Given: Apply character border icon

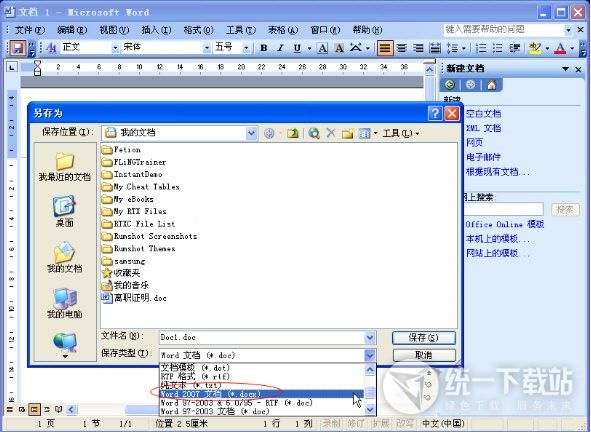Looking at the screenshot, I should tap(323, 48).
